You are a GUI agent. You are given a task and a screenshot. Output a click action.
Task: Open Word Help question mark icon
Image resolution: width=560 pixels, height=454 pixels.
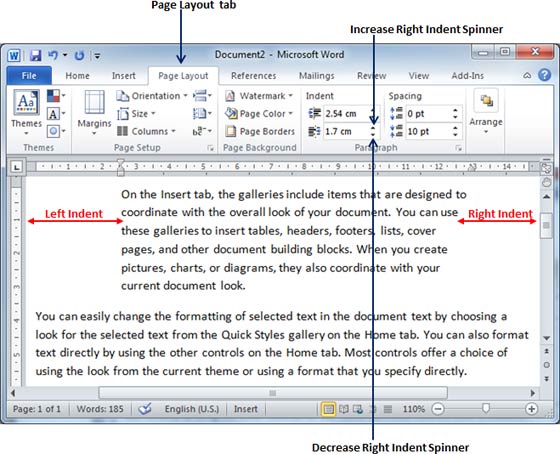pyautogui.click(x=545, y=75)
